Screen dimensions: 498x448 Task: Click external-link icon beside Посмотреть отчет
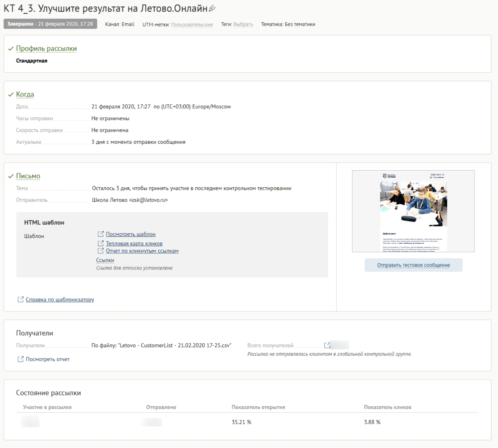21,359
